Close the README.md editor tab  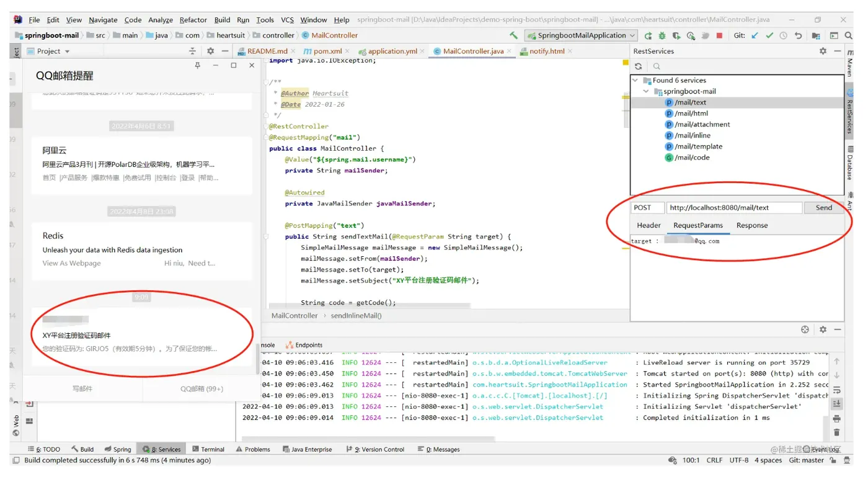click(x=294, y=51)
